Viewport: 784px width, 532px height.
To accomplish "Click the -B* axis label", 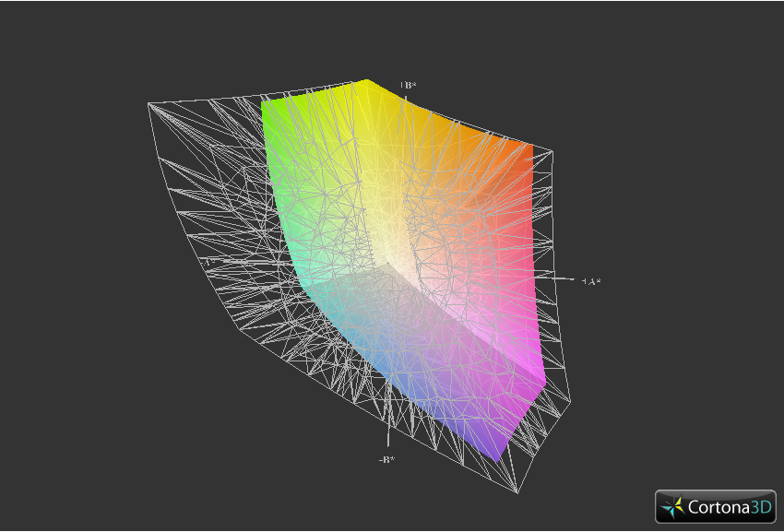I will click(x=386, y=459).
